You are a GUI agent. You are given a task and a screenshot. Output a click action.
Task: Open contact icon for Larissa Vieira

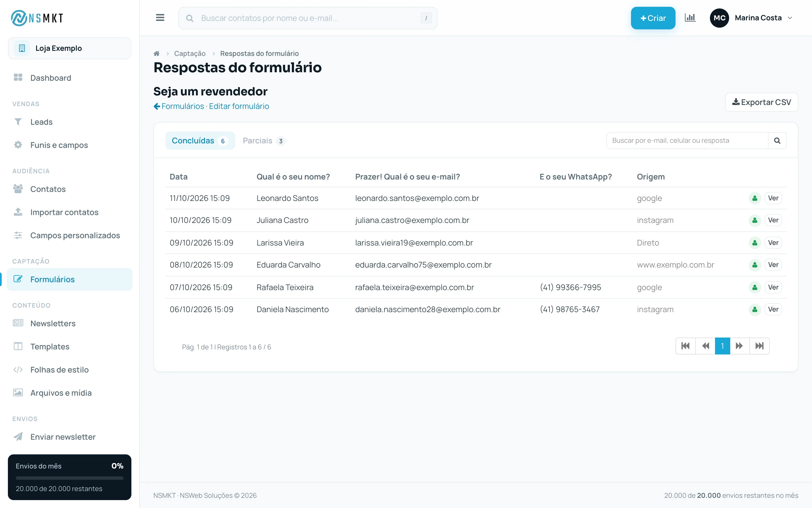point(754,243)
